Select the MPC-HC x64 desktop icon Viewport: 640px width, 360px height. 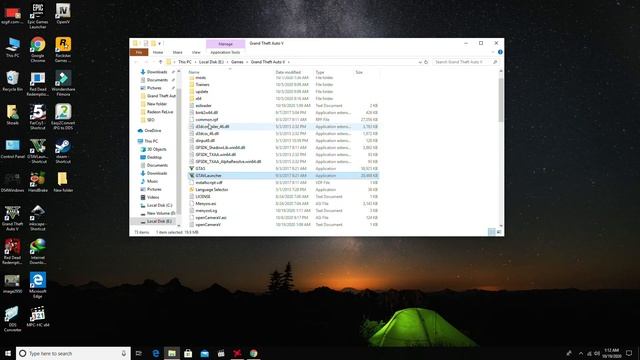pos(38,317)
